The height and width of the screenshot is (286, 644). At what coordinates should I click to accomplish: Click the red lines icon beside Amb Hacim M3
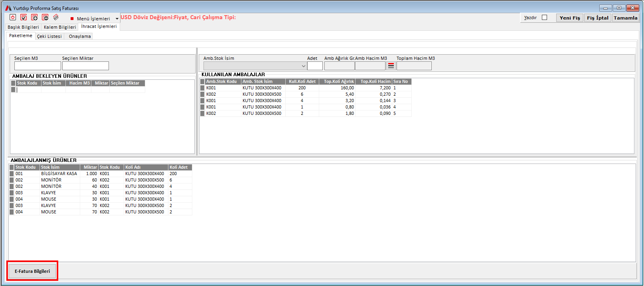(391, 66)
